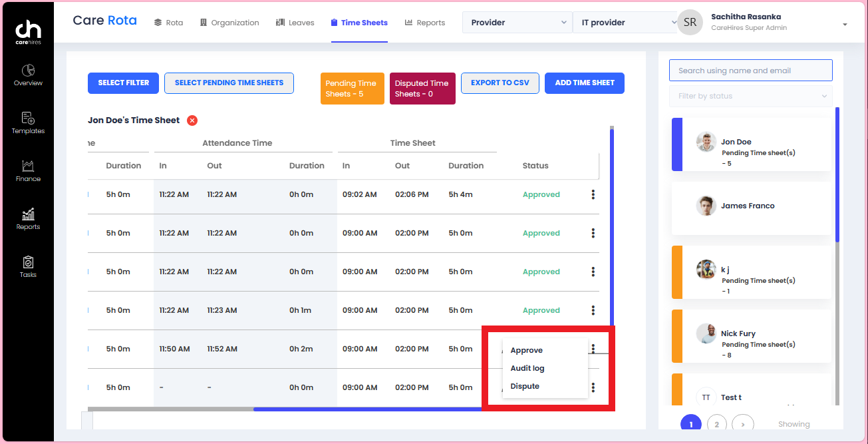868x444 pixels.
Task: Open the Tasks icon in the sidebar
Action: 27,264
